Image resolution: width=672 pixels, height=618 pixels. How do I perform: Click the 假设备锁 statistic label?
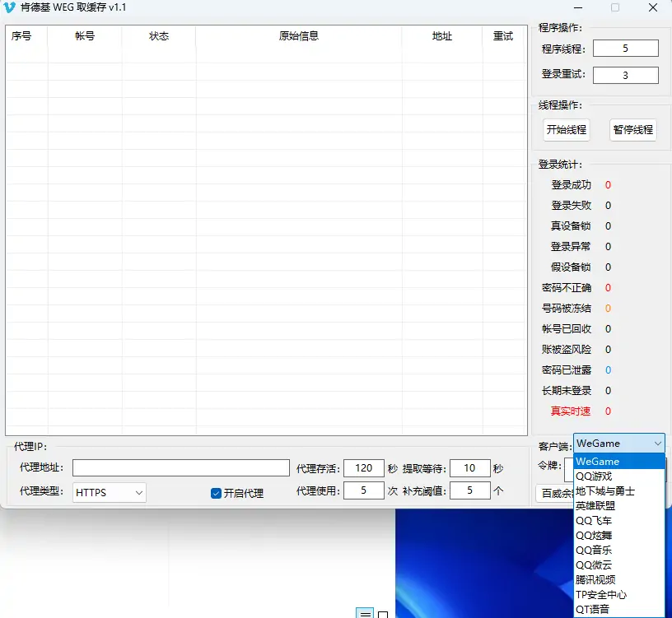coord(571,267)
